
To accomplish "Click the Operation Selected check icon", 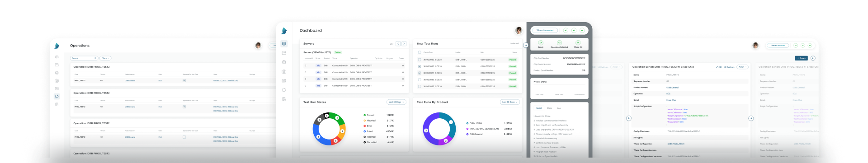I will point(559,43).
